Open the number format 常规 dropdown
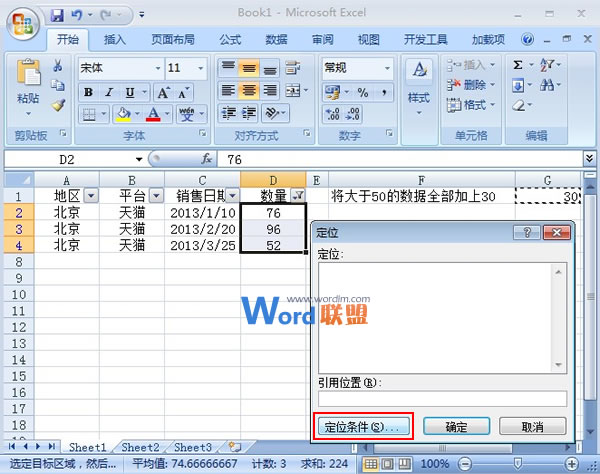 pos(387,68)
